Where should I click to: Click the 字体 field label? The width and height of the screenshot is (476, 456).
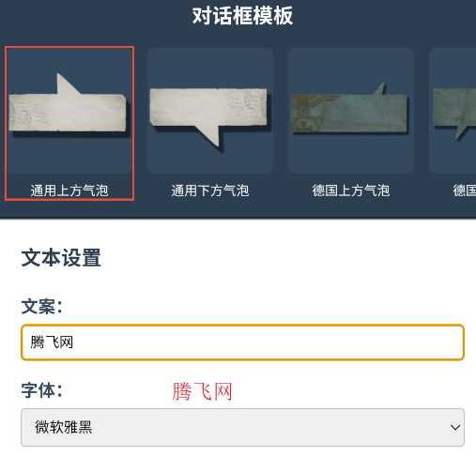[41, 390]
